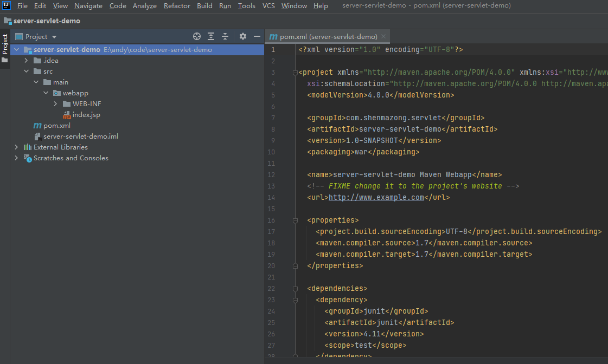Click the Expand All icon in Project panel

[x=211, y=36]
